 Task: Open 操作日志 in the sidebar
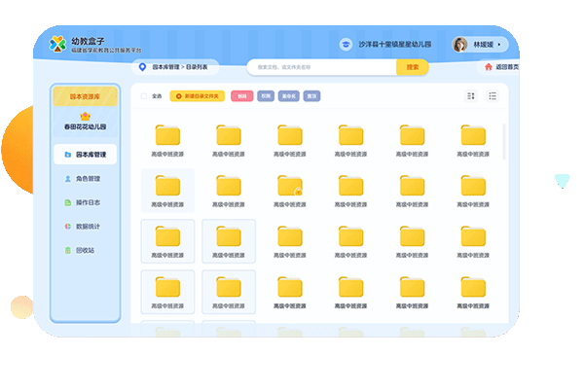point(86,202)
